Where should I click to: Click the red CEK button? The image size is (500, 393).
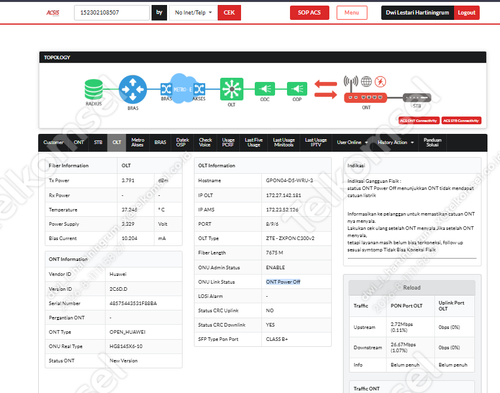coord(229,13)
